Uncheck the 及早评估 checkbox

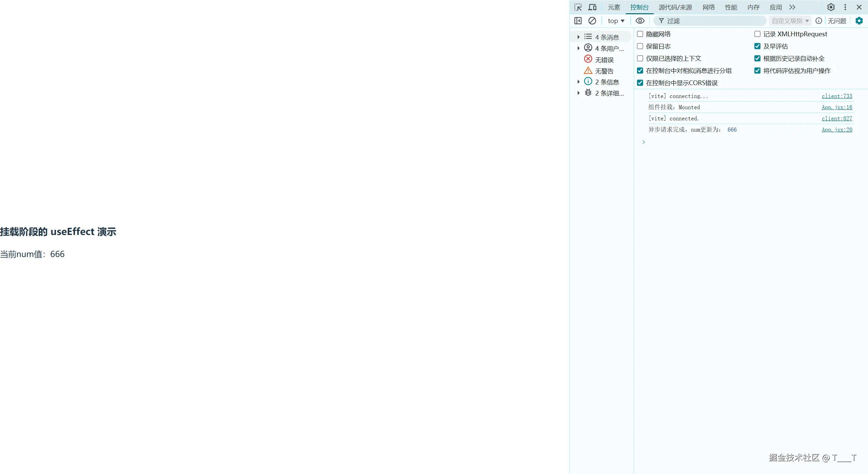tap(757, 46)
